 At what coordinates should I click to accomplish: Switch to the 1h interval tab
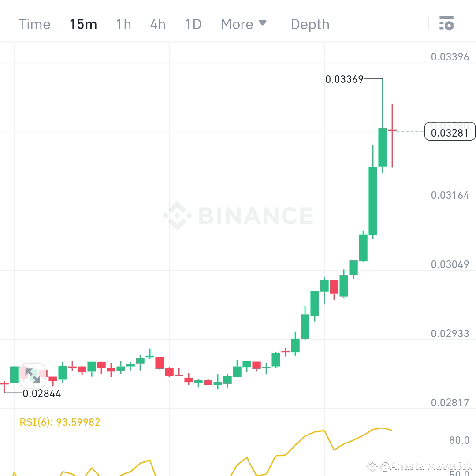tap(123, 24)
